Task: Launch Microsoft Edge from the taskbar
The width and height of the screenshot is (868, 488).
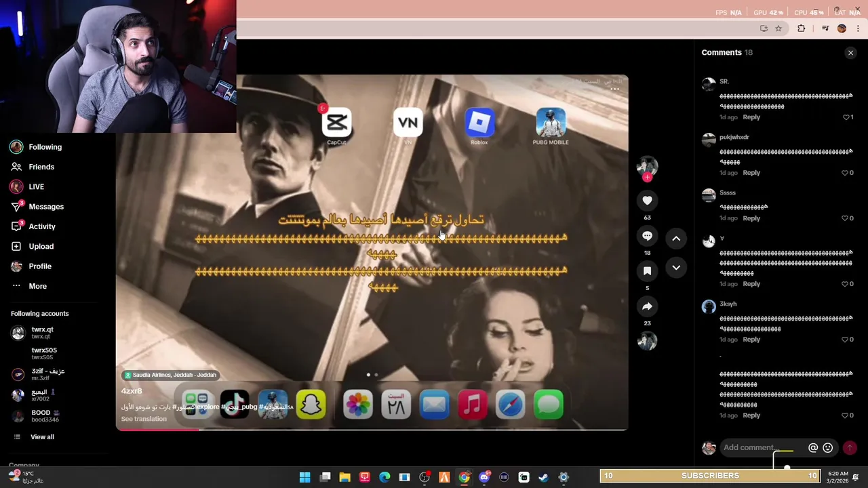Action: tap(384, 477)
